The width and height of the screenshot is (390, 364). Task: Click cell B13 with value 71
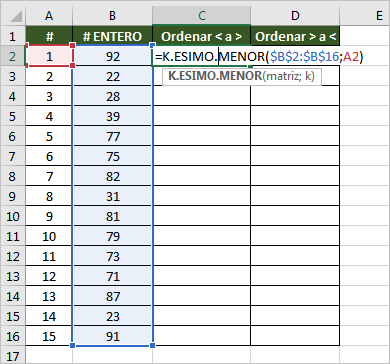pos(113,276)
